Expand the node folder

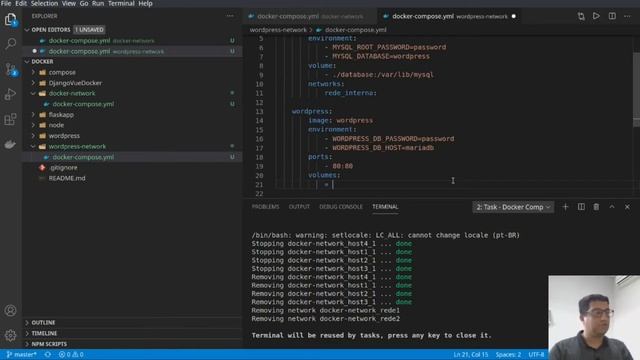click(33, 125)
